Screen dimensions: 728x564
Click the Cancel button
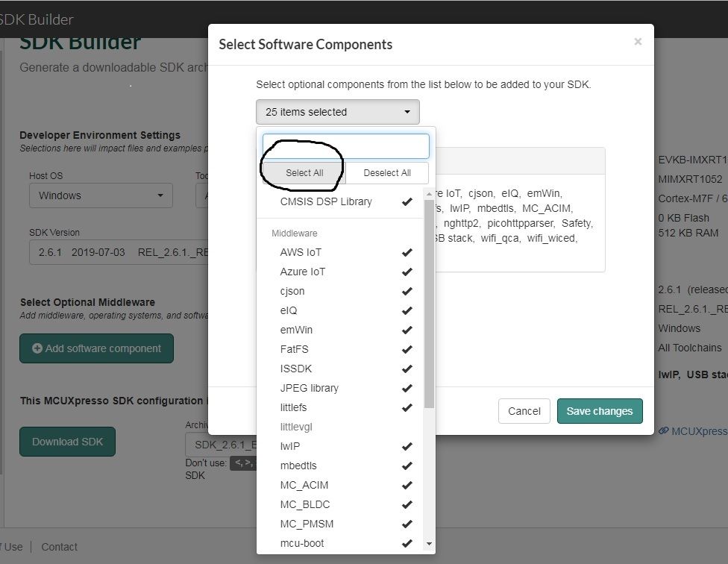[x=524, y=411]
